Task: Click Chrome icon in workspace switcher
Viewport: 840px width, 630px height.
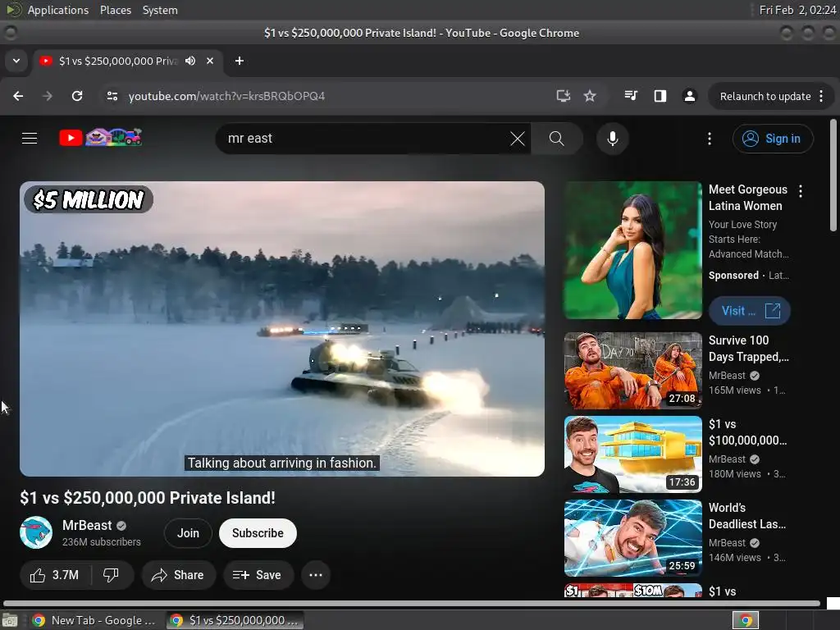Action: click(746, 620)
